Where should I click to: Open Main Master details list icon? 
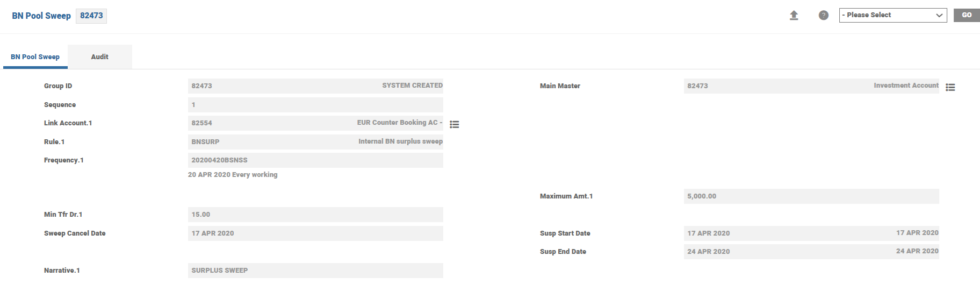coord(950,87)
